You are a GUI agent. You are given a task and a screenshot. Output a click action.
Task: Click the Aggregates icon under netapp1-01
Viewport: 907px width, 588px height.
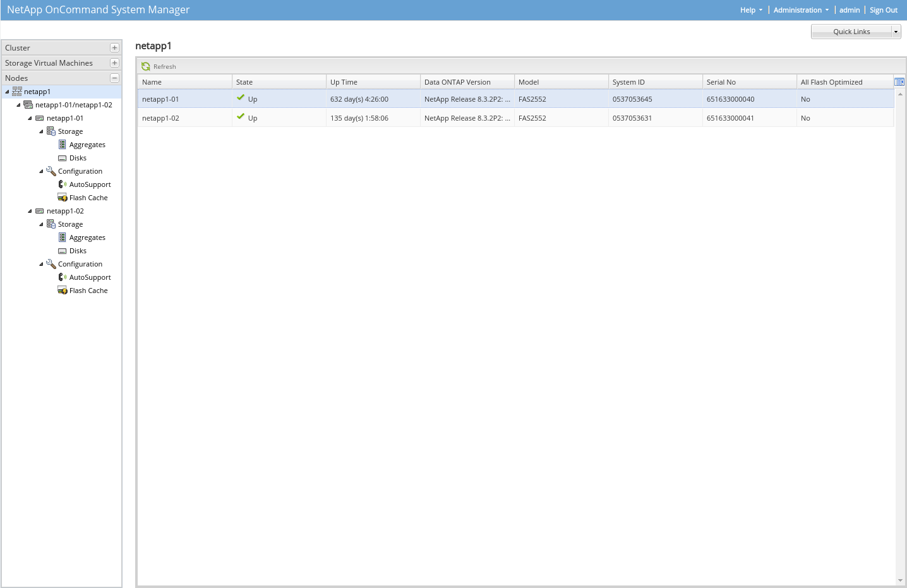click(63, 145)
